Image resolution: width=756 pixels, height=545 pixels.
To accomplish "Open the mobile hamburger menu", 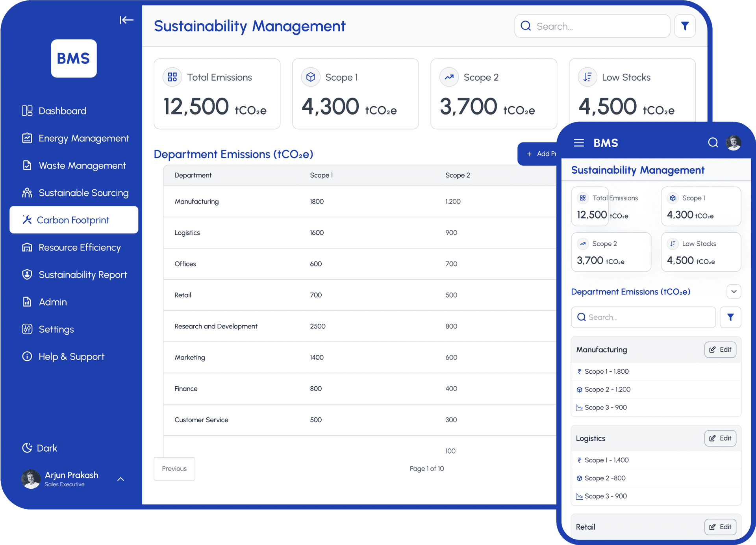I will pyautogui.click(x=579, y=143).
